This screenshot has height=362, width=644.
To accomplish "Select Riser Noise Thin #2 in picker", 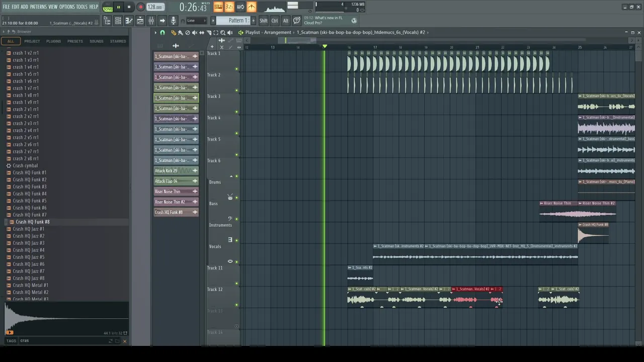I will [x=176, y=202].
